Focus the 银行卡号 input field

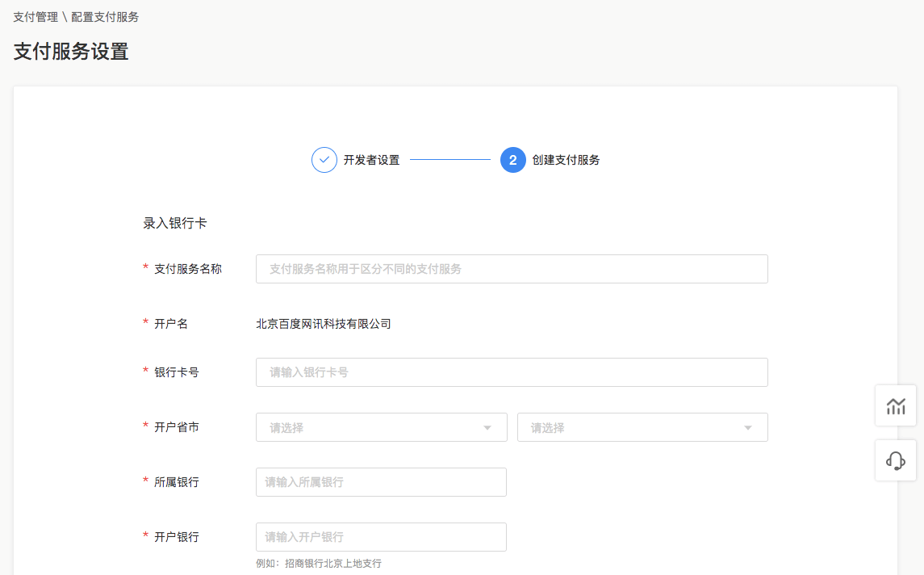pyautogui.click(x=511, y=371)
